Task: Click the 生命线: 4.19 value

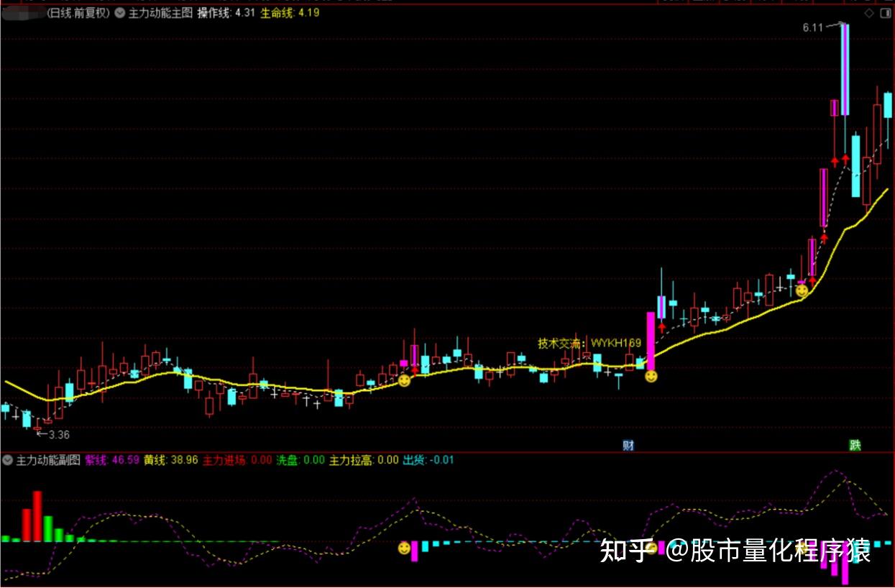Action: (x=290, y=13)
